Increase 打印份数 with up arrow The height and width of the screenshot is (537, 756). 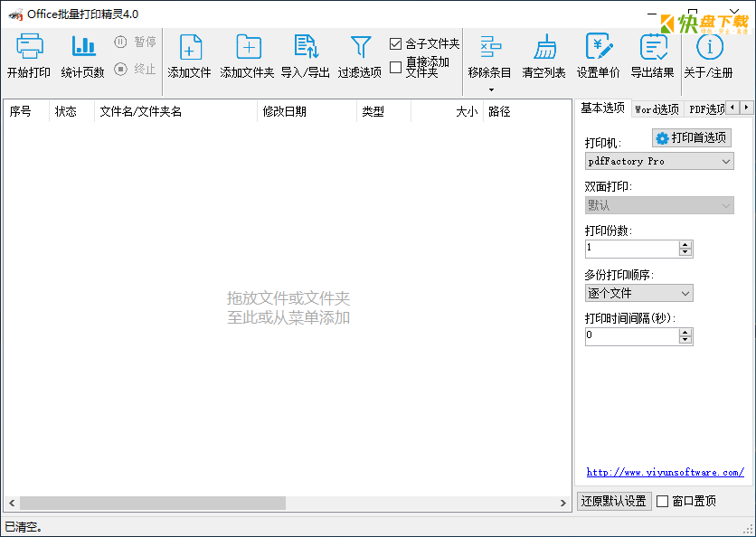coord(685,245)
